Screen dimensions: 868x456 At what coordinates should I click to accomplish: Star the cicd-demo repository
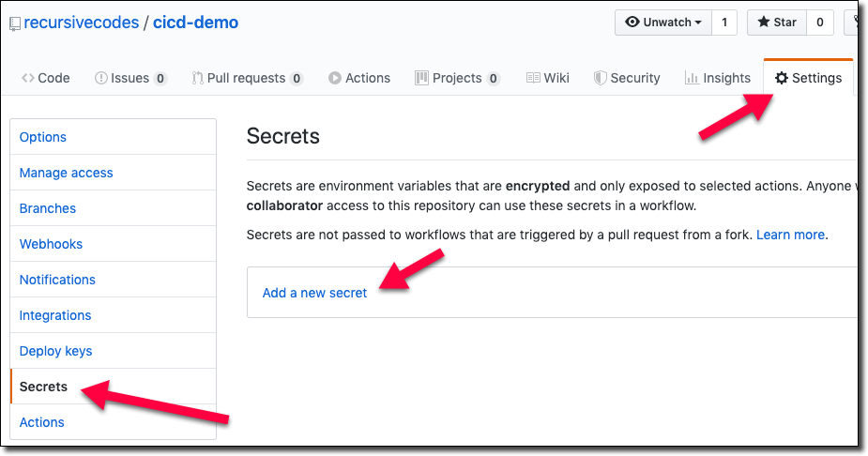[775, 23]
